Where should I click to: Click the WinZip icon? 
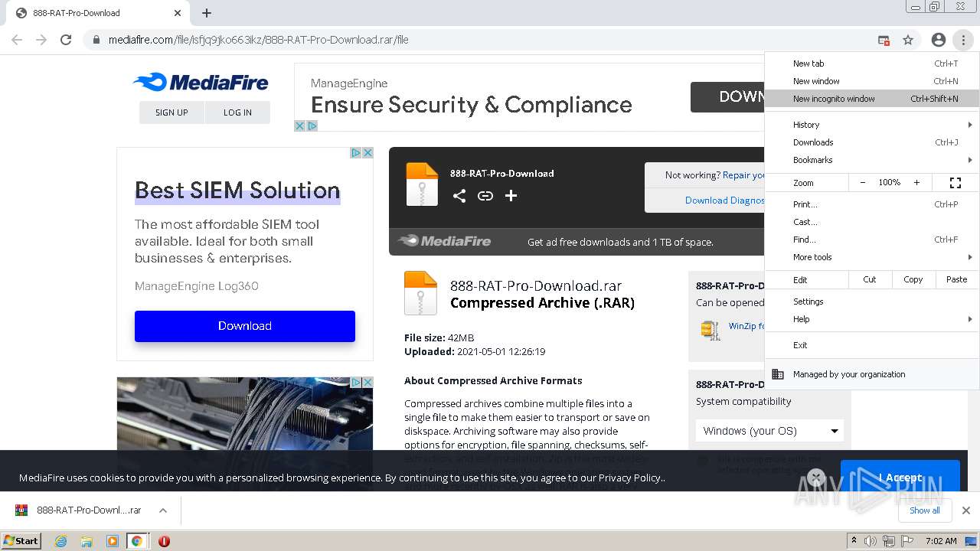click(x=710, y=330)
